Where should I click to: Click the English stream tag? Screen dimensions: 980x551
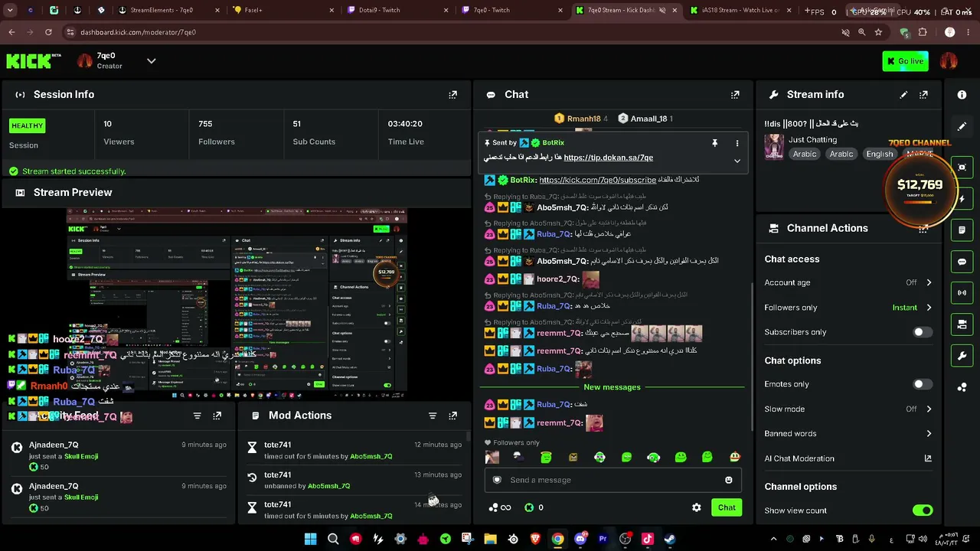click(880, 155)
